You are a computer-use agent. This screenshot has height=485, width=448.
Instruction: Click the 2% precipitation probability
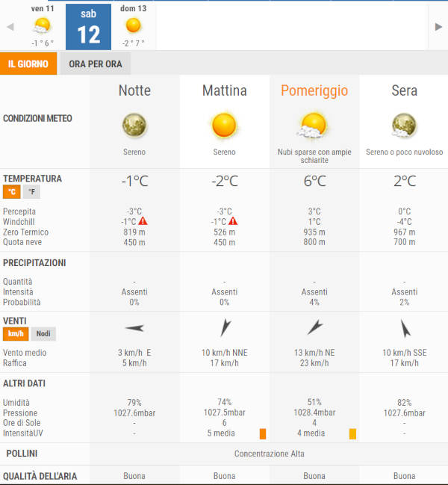[405, 302]
